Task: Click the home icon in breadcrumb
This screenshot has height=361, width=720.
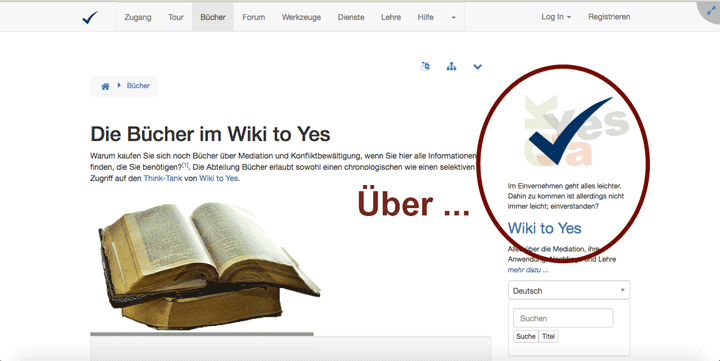Action: click(105, 86)
